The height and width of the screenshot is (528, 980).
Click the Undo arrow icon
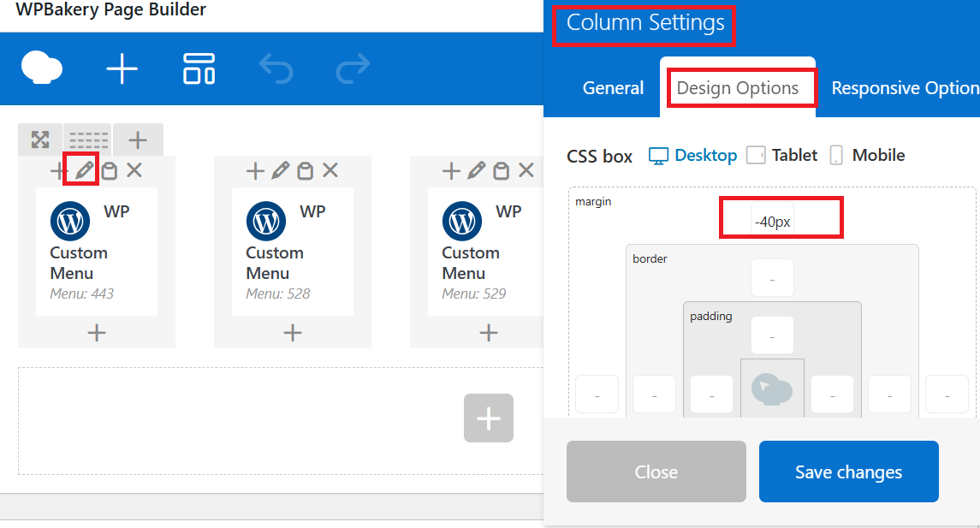276,68
